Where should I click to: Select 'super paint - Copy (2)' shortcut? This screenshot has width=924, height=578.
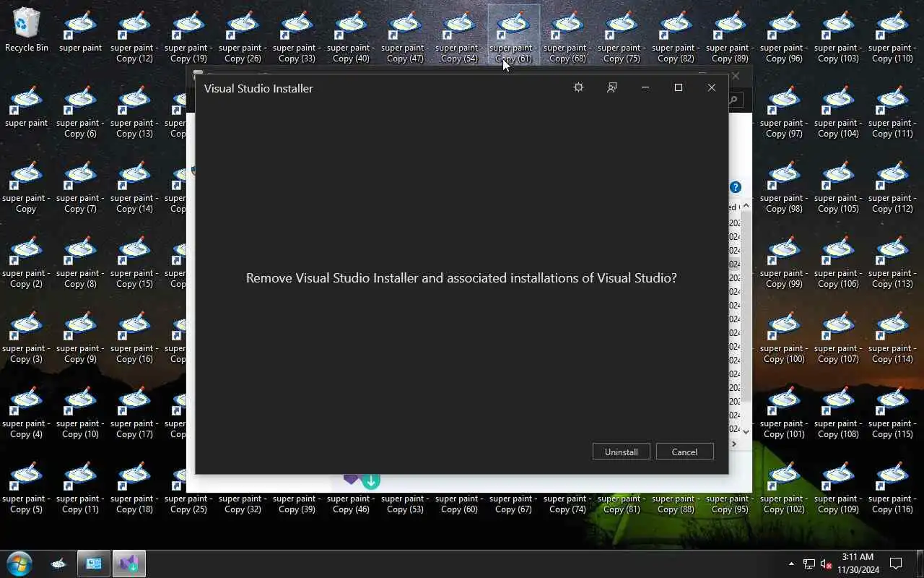pyautogui.click(x=26, y=262)
